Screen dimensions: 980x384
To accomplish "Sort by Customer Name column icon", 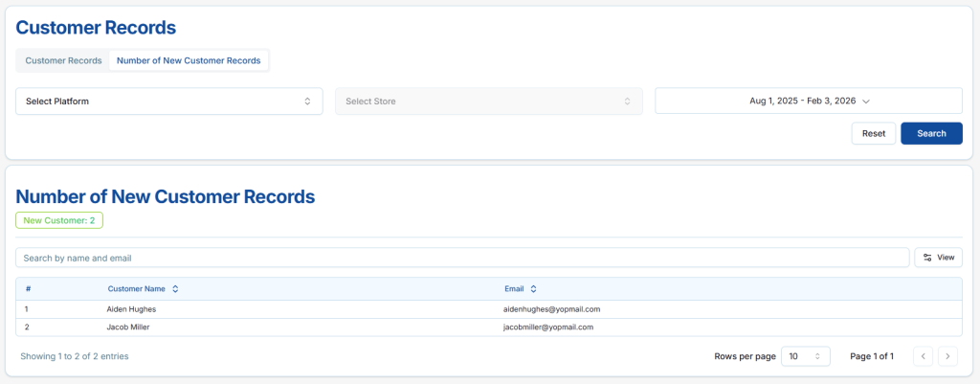I will [175, 288].
